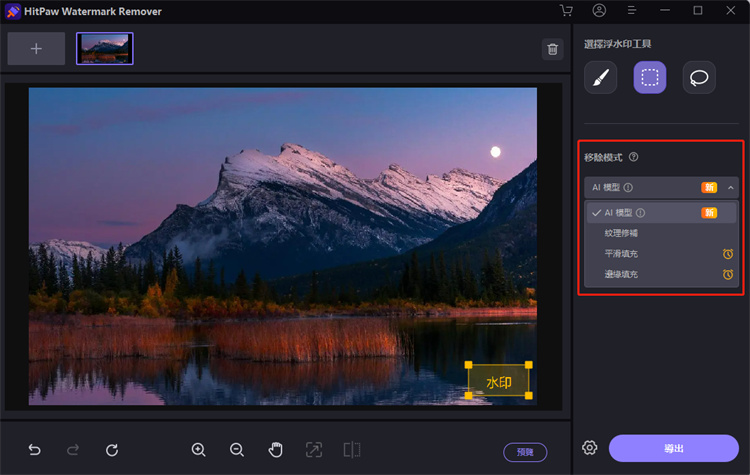
Task: Open the settings gear icon
Action: coord(590,448)
